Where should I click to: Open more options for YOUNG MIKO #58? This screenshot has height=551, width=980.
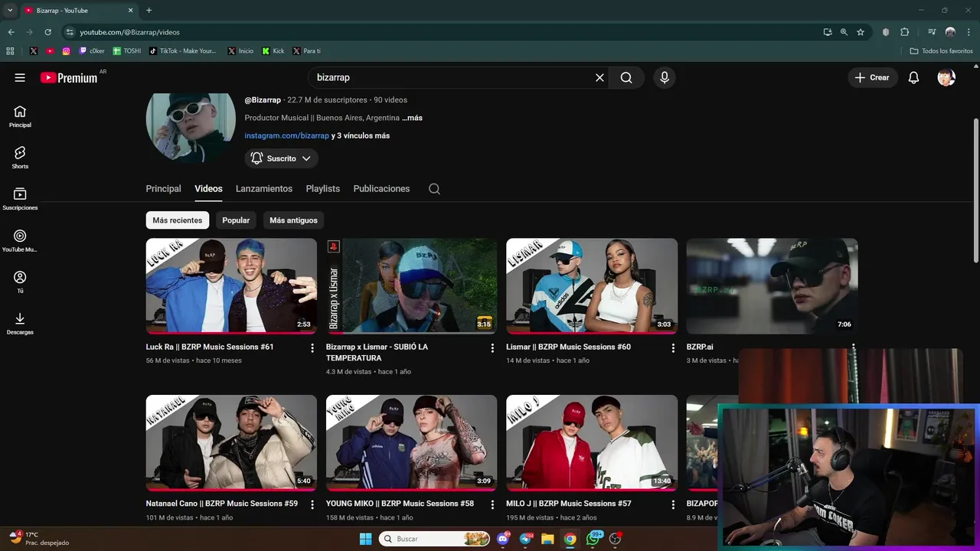click(492, 504)
